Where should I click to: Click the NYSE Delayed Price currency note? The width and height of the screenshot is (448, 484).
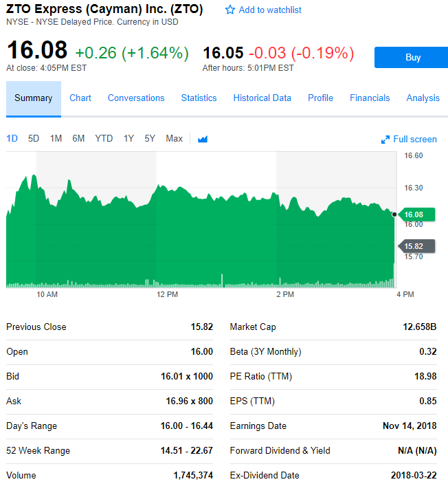92,22
